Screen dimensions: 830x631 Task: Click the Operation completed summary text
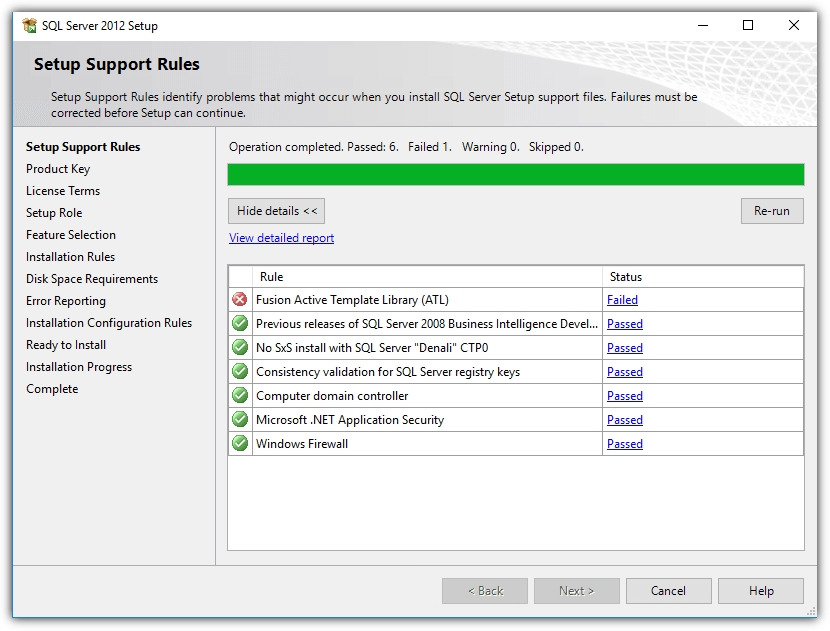point(406,147)
